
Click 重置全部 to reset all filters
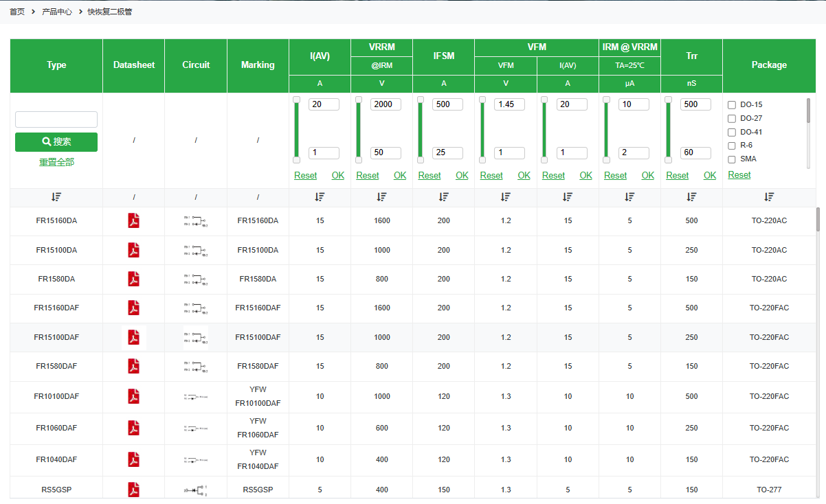point(56,162)
